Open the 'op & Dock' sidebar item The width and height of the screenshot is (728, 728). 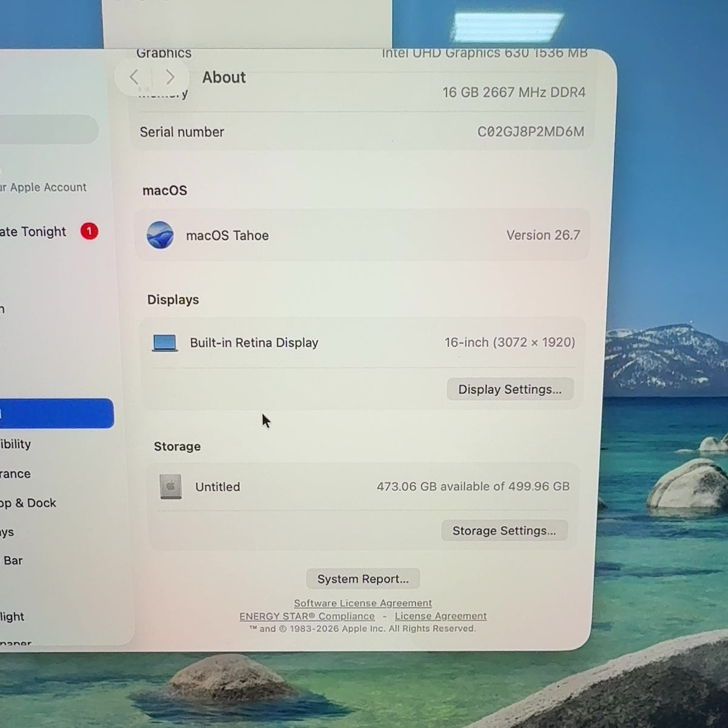[x=28, y=503]
